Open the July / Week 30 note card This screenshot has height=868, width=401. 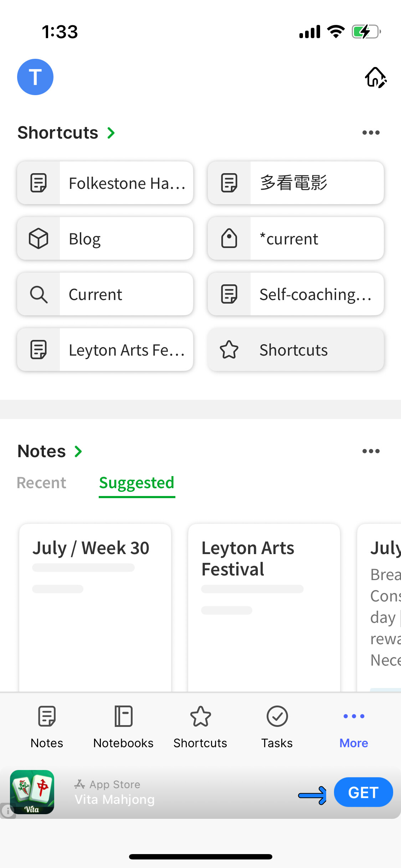pyautogui.click(x=95, y=606)
